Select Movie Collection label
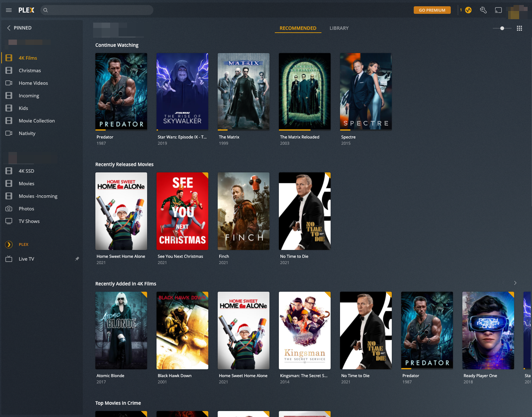The image size is (532, 417). click(37, 121)
